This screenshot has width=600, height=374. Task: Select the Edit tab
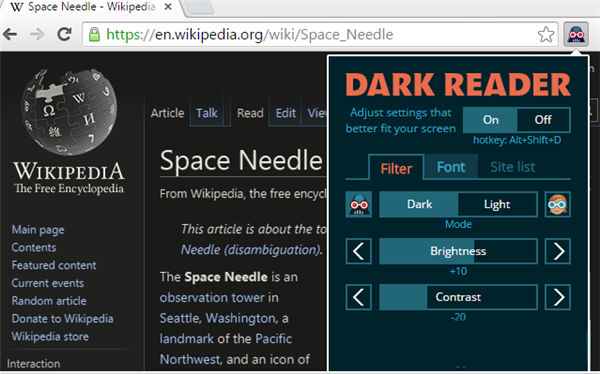(x=286, y=113)
